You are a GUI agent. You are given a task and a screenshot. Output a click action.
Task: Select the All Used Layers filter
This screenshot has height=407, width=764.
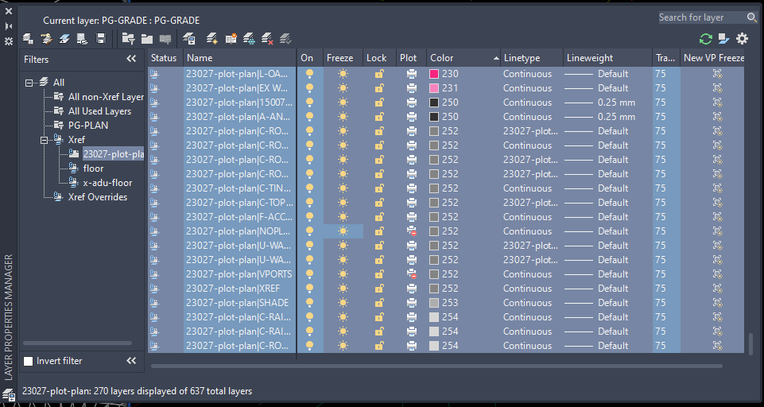pos(99,111)
